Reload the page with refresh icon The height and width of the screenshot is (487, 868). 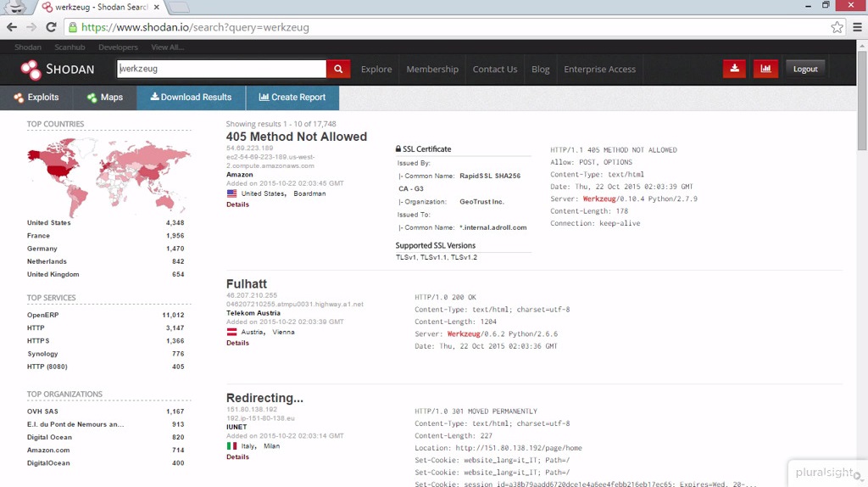coord(51,27)
